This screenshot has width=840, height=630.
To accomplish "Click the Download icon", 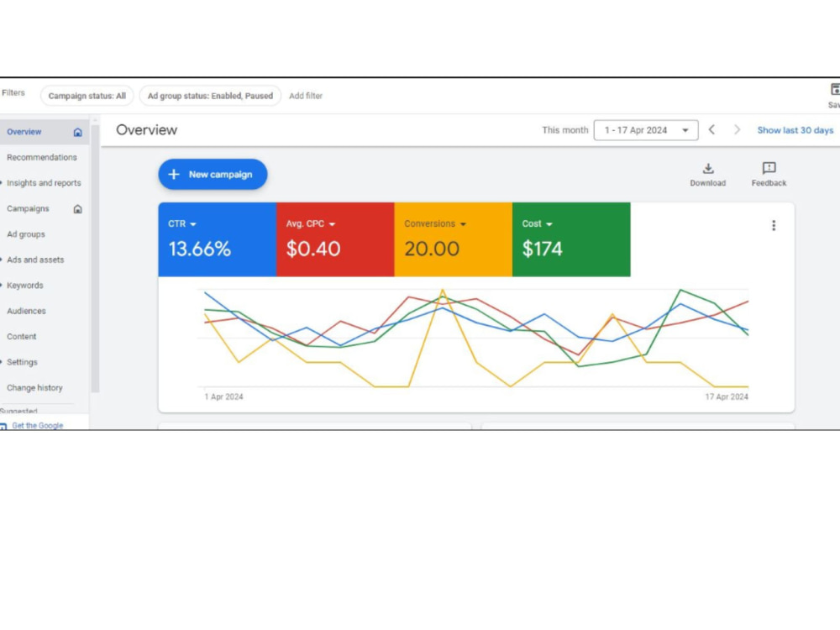I will tap(707, 169).
